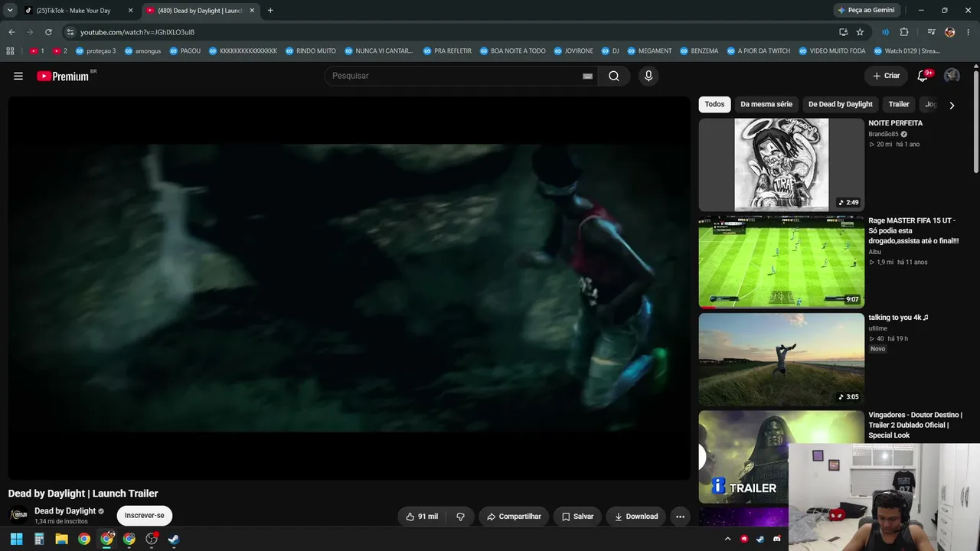Open the Chrome apps grid shortcut
Viewport: 980px width, 551px height.
pyautogui.click(x=10, y=51)
